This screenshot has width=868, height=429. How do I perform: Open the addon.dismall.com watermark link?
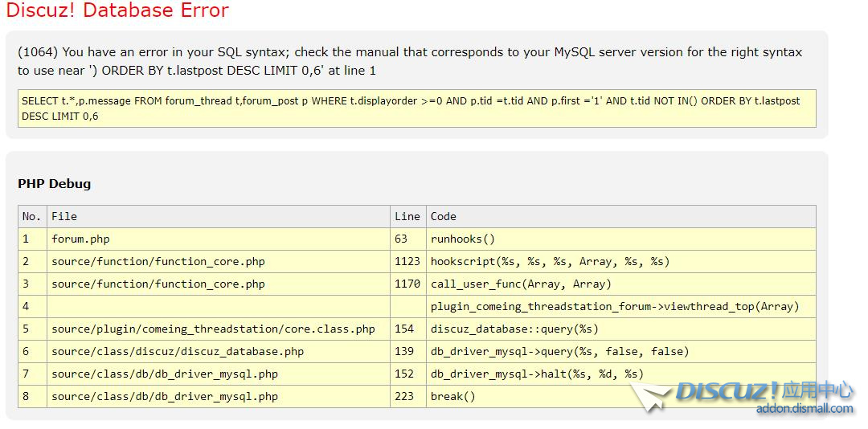(804, 409)
